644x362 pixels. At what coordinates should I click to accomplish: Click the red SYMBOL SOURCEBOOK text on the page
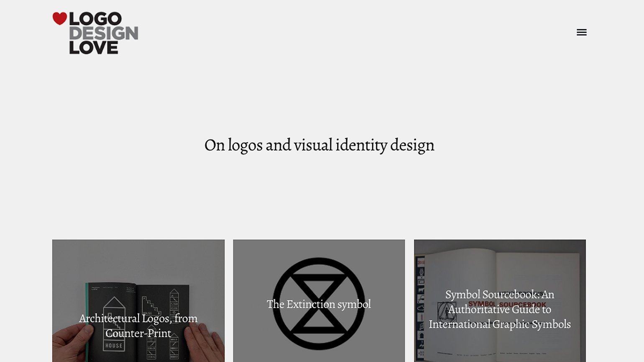[x=507, y=304]
